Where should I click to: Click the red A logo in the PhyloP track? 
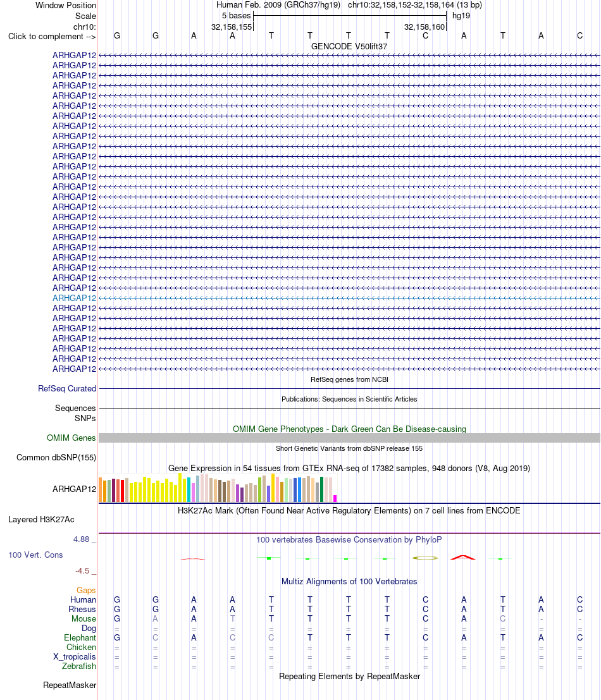(463, 557)
